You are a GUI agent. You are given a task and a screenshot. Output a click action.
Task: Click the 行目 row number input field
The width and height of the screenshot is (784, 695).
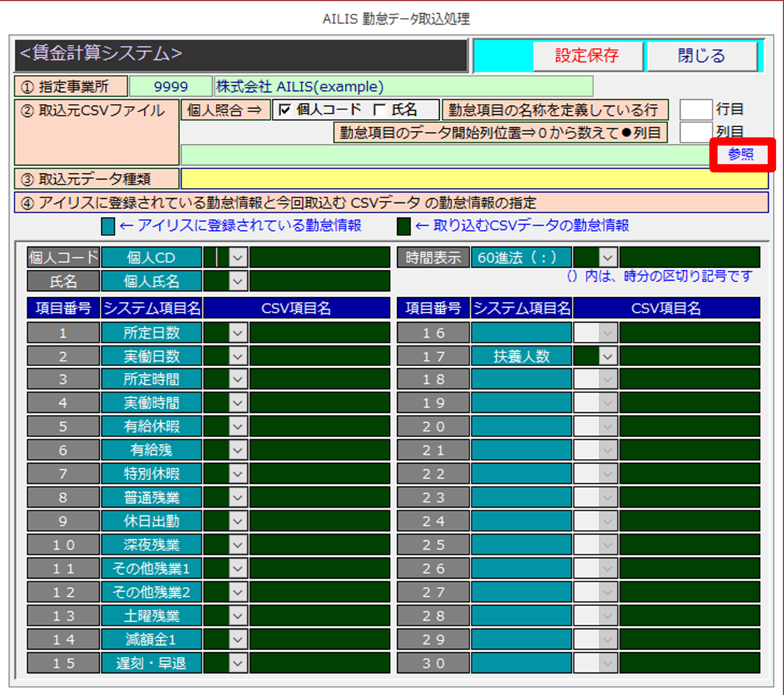click(695, 110)
